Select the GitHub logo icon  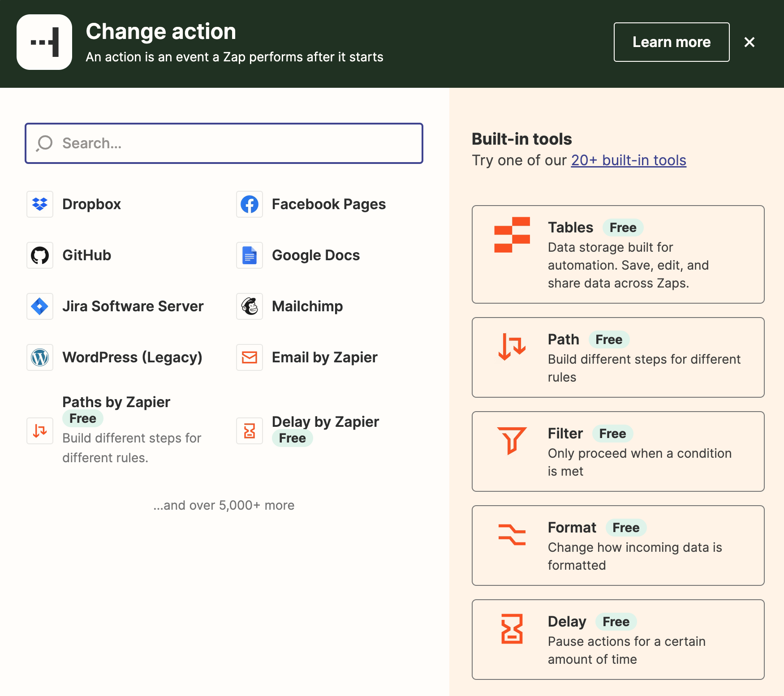[40, 255]
